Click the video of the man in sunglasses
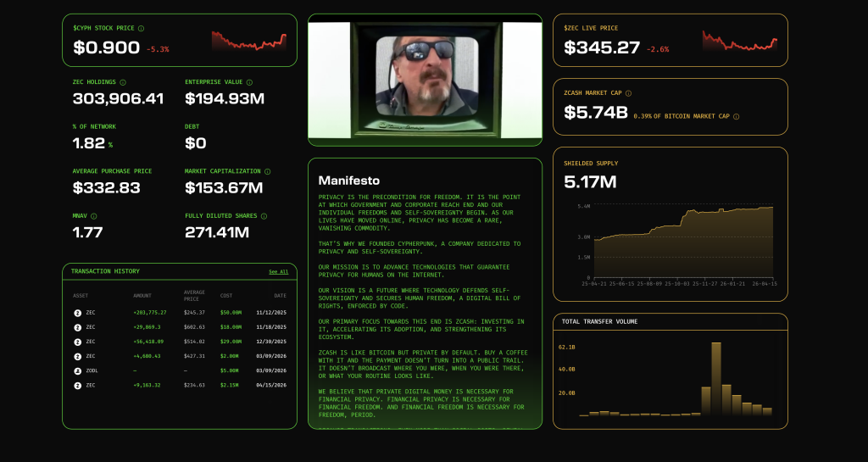The image size is (868, 462). click(x=426, y=81)
